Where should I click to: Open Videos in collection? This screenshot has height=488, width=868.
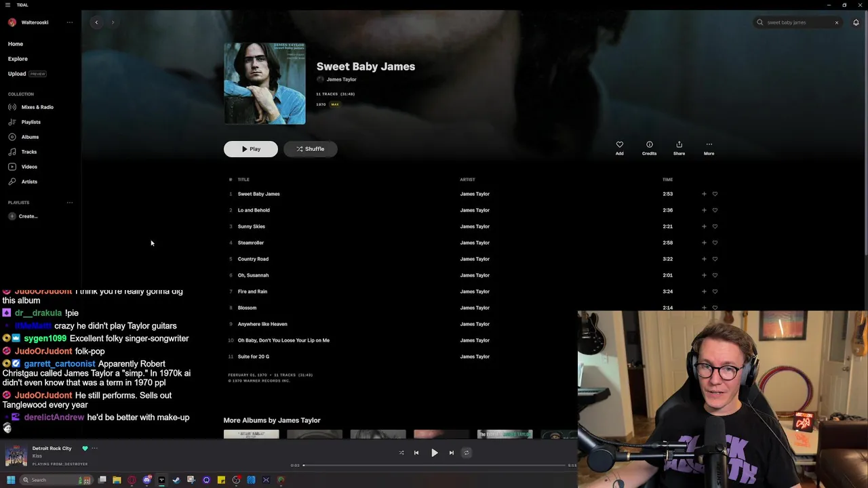pos(22,167)
